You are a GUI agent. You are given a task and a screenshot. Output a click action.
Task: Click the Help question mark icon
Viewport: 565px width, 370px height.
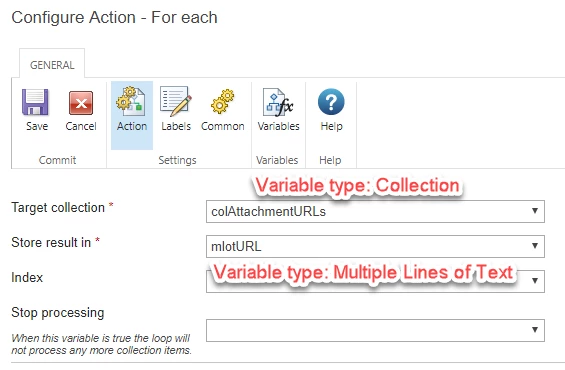coord(331,102)
